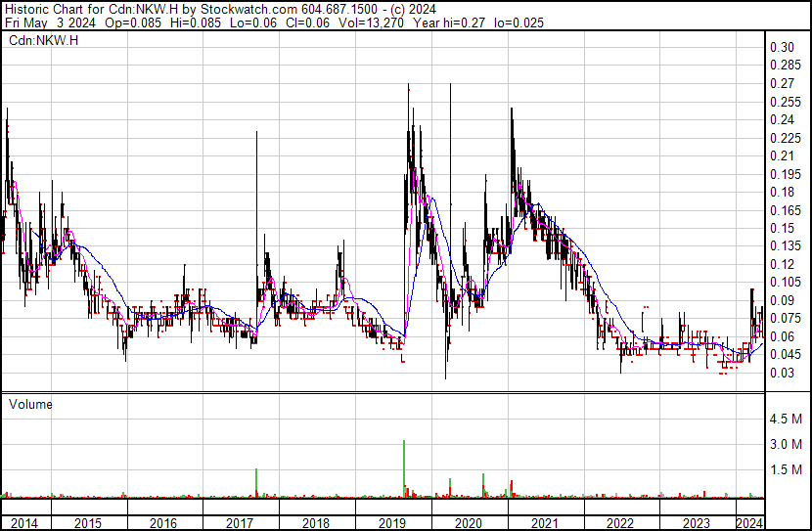Click the 3.0 M volume axis label
Viewport: 812px width, 531px height.
[786, 444]
